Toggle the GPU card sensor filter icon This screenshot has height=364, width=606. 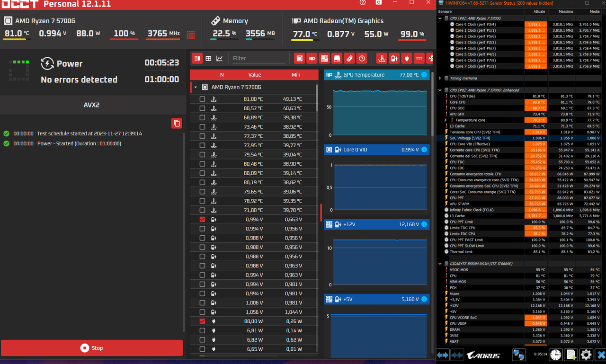pyautogui.click(x=312, y=59)
